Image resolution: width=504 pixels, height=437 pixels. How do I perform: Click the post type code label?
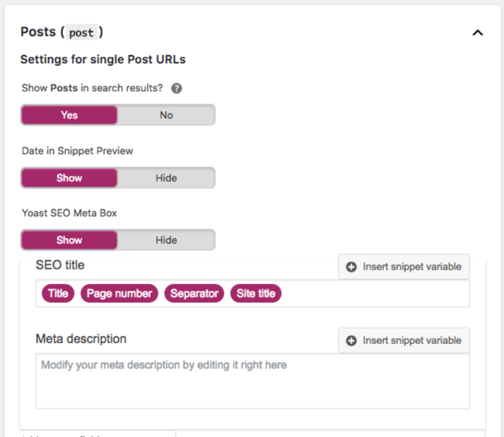click(x=81, y=33)
